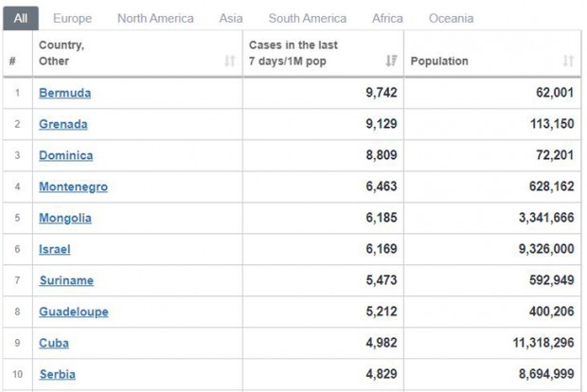
Task: Open the Mongolia link
Action: click(x=65, y=218)
